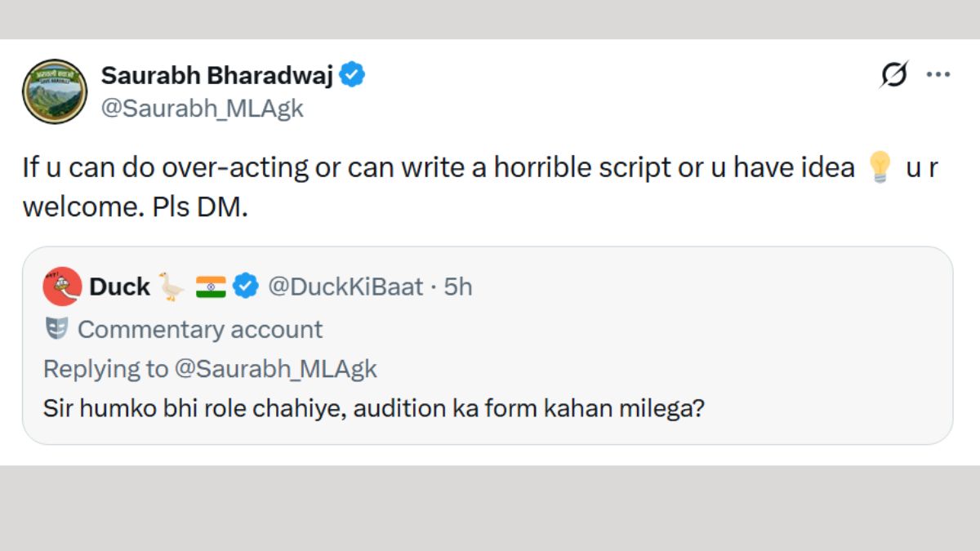Click the Grok icon on the tweet
980x551 pixels.
(893, 75)
